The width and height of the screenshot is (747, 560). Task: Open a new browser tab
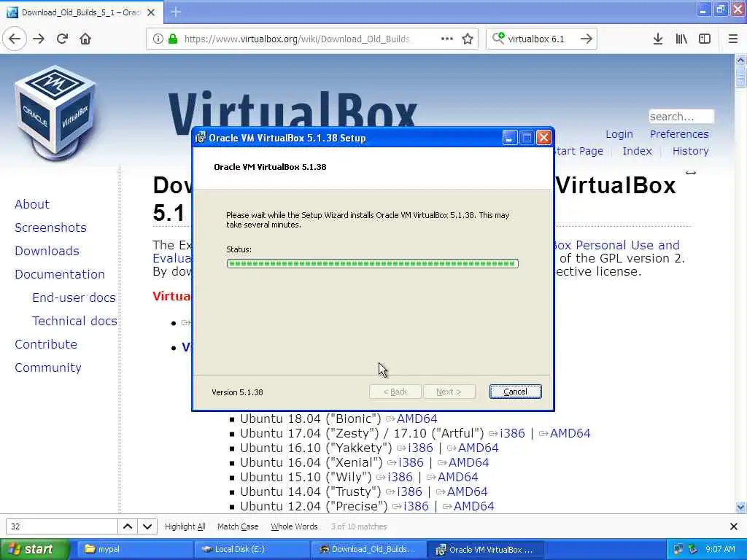coord(176,12)
